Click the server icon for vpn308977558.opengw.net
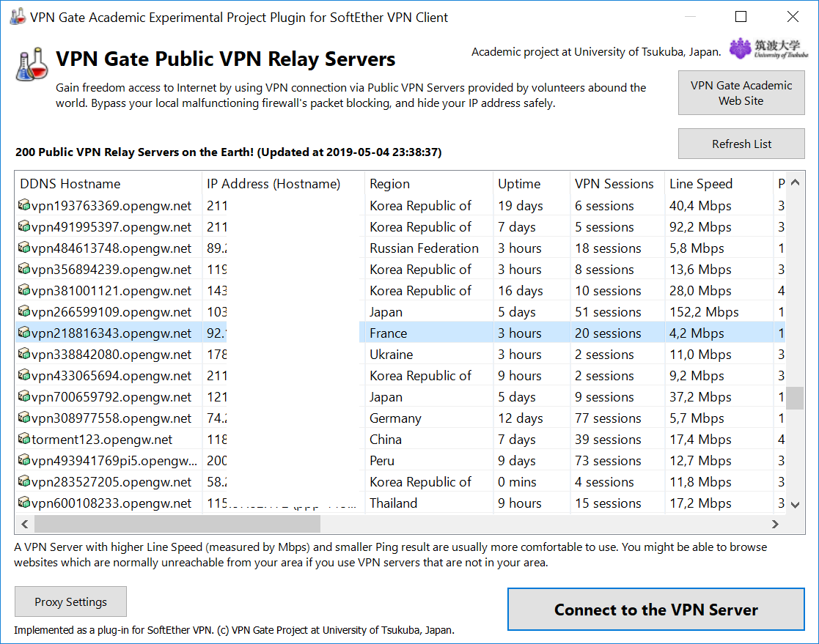 tap(24, 418)
